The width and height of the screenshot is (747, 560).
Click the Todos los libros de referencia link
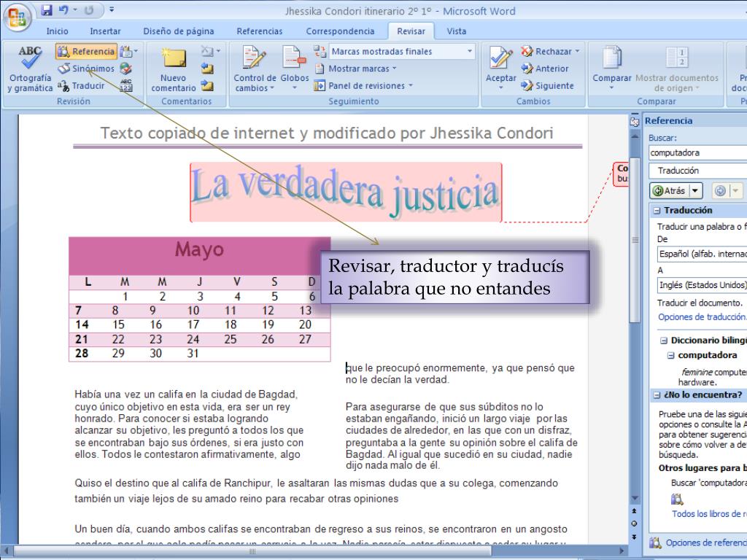pos(709,514)
